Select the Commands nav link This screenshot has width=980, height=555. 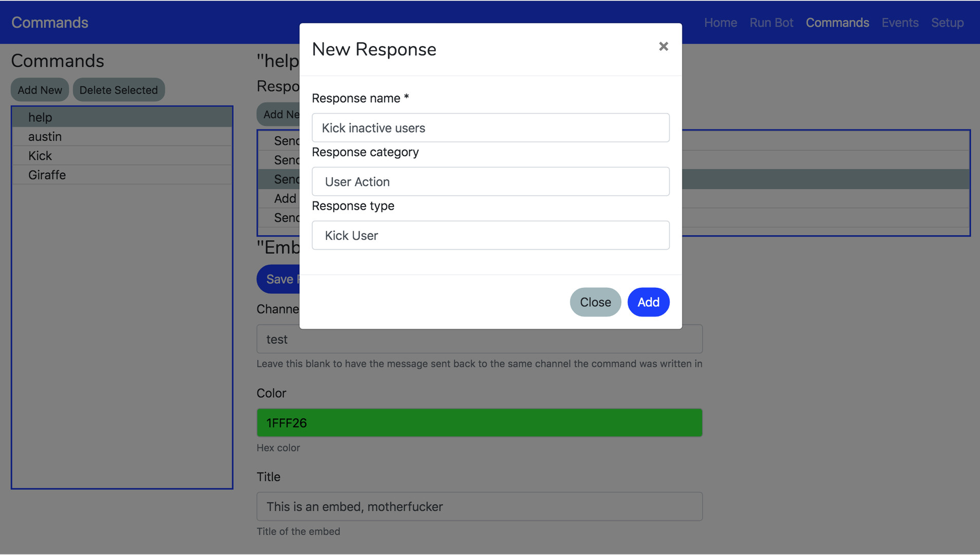(x=837, y=23)
